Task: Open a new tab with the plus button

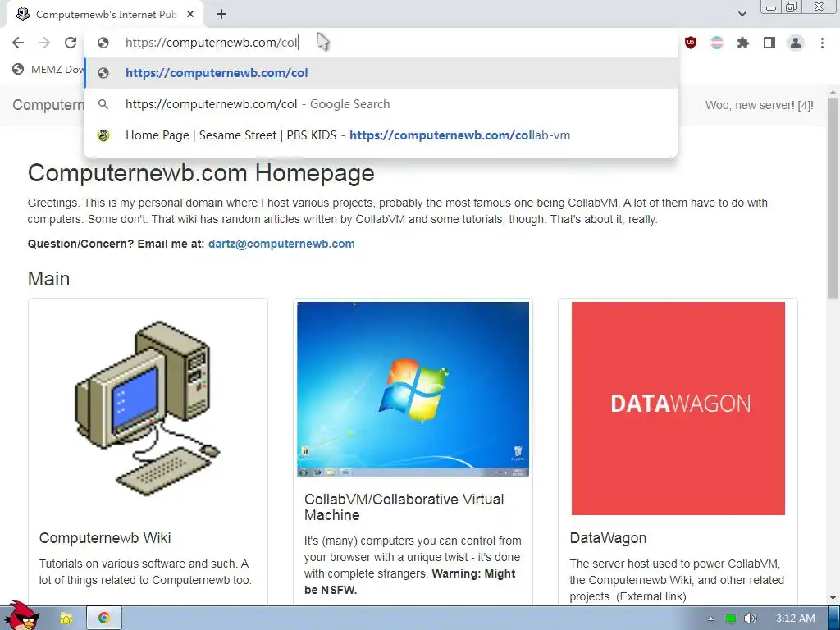Action: tap(221, 15)
